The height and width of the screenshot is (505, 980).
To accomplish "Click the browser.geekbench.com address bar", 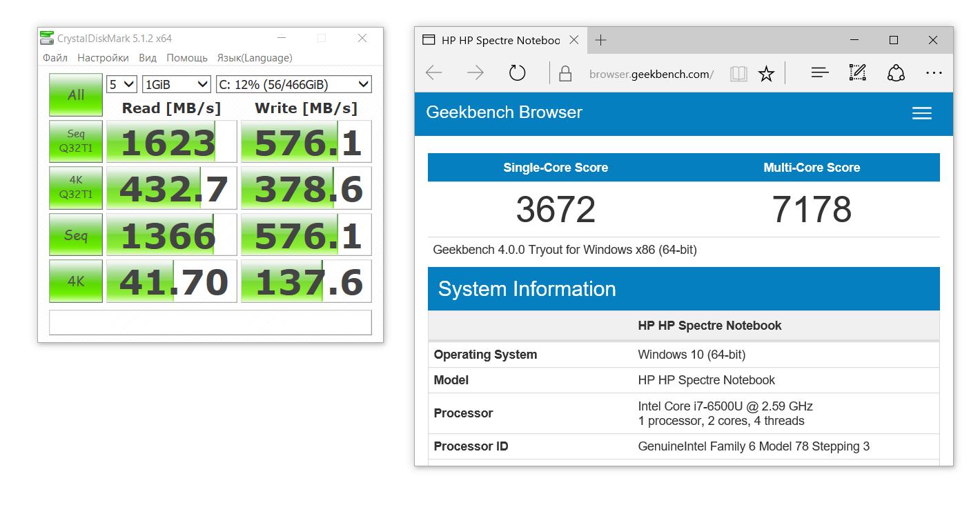I will (x=651, y=74).
